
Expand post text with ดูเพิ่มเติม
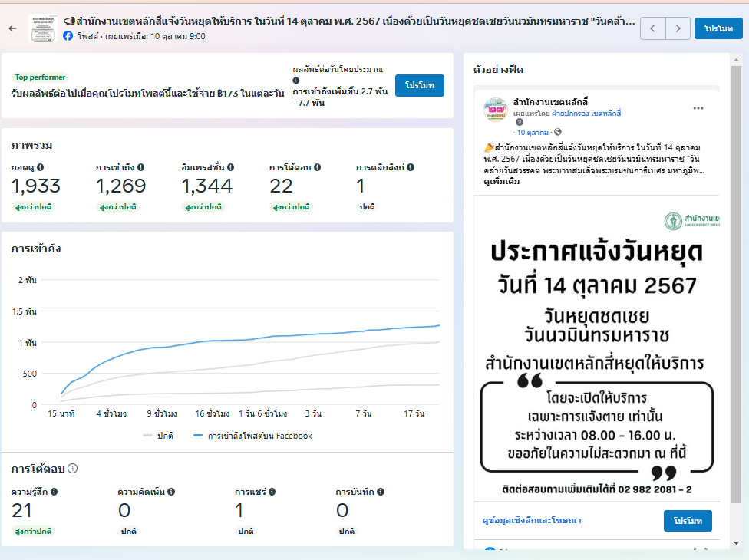[x=502, y=182]
